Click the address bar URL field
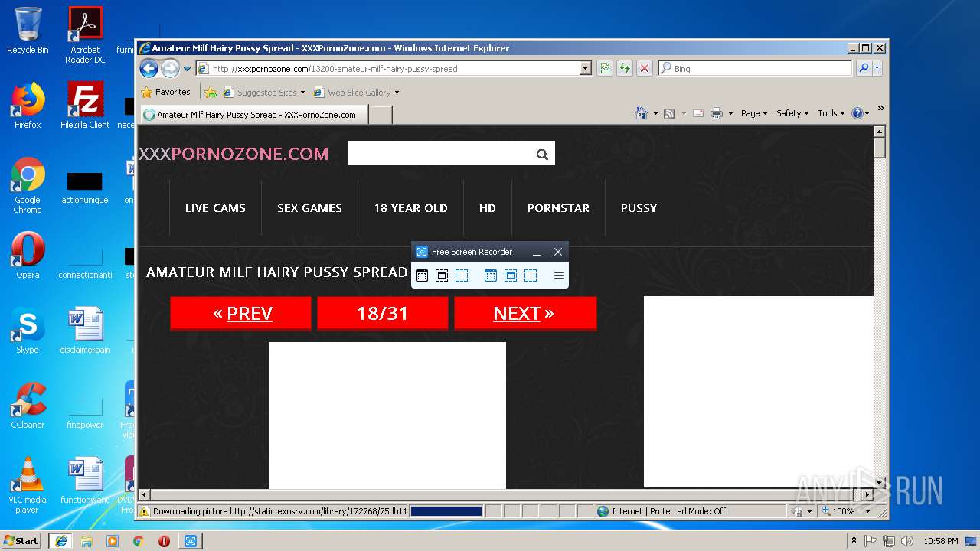 click(x=388, y=69)
